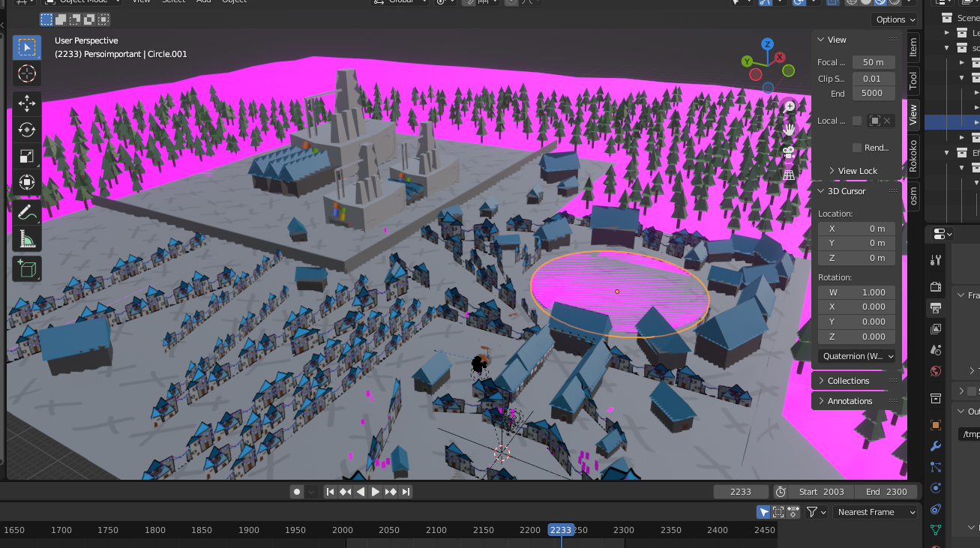Image resolution: width=980 pixels, height=548 pixels.
Task: Select the Annotate pencil tool
Action: pyautogui.click(x=27, y=212)
